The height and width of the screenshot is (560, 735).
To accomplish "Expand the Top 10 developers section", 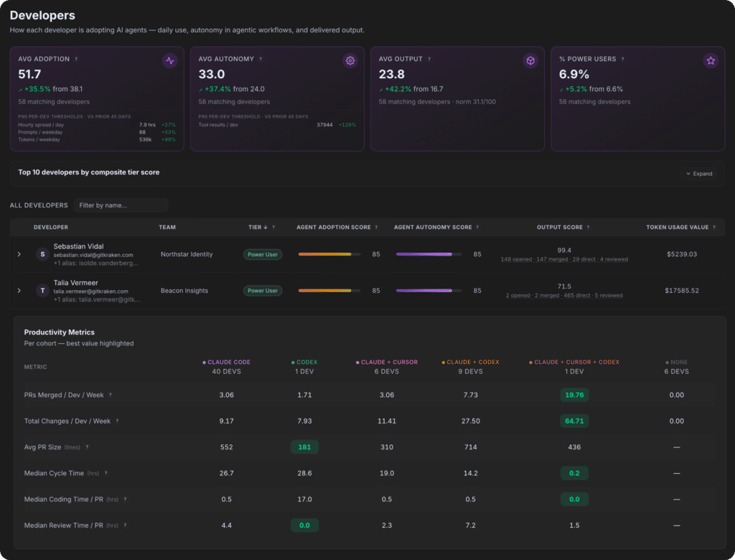I will click(x=699, y=174).
